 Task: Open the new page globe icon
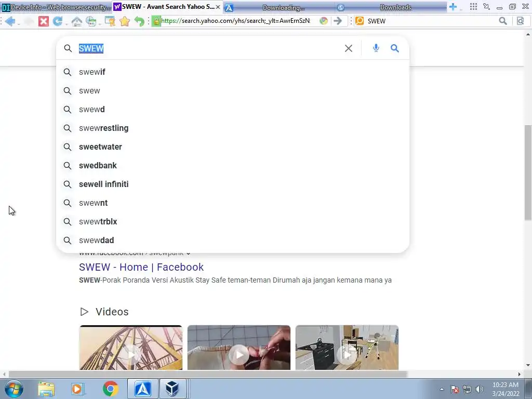click(90, 21)
